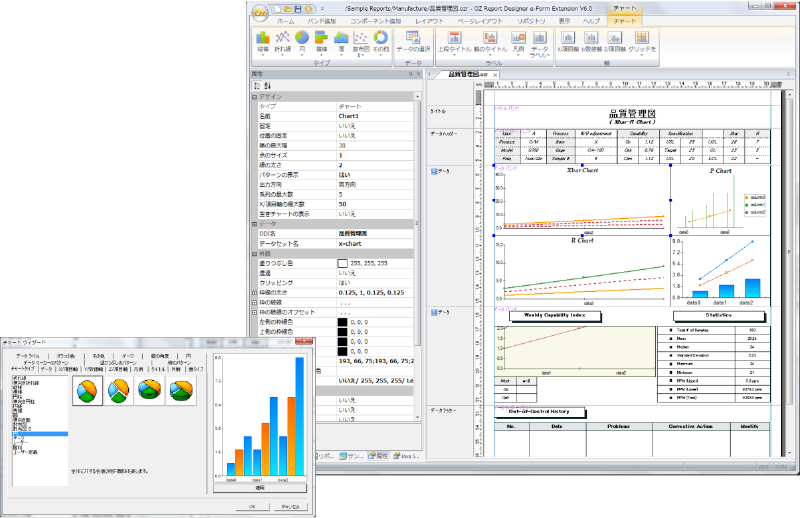
Task: Click the Open folder icon in quick access toolbar
Action: coord(288,9)
